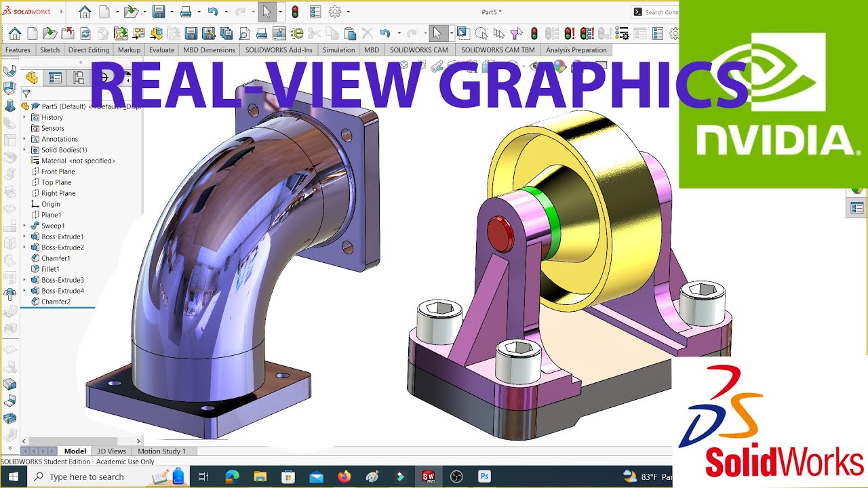Open Firefox from the taskbar
Image resolution: width=868 pixels, height=488 pixels.
click(x=344, y=476)
